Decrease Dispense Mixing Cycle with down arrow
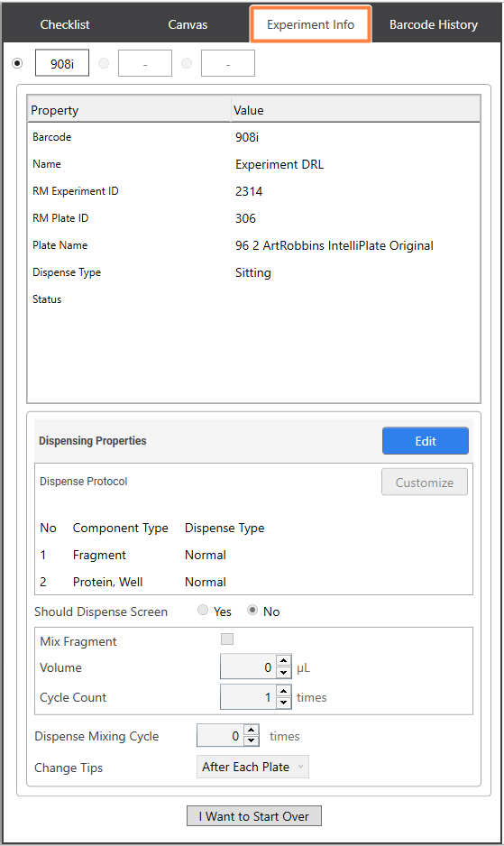 click(x=252, y=740)
